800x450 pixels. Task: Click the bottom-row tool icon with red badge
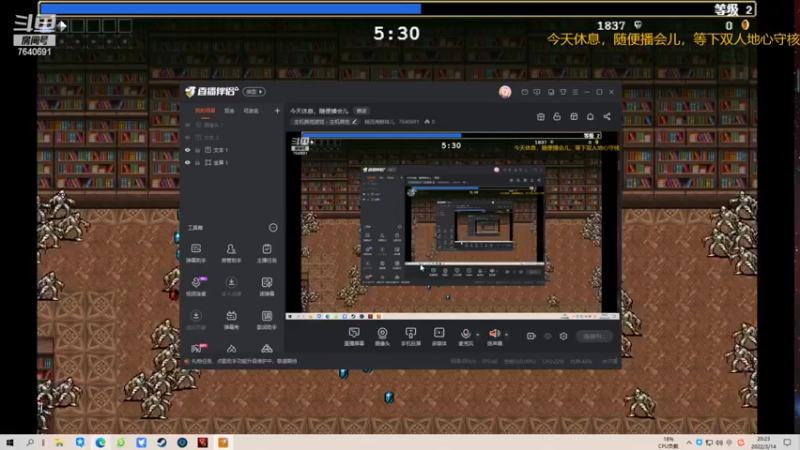[x=196, y=348]
